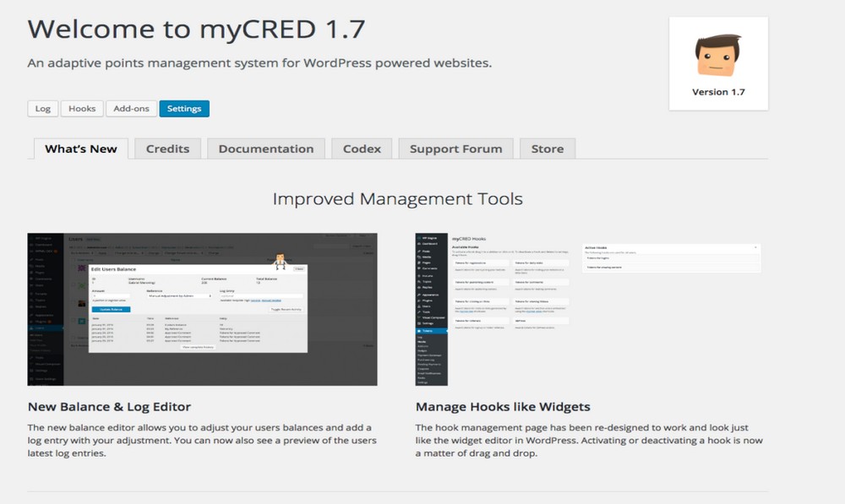This screenshot has height=504, width=845.
Task: Click the New Balance & Log Editor heading
Action: pos(109,407)
